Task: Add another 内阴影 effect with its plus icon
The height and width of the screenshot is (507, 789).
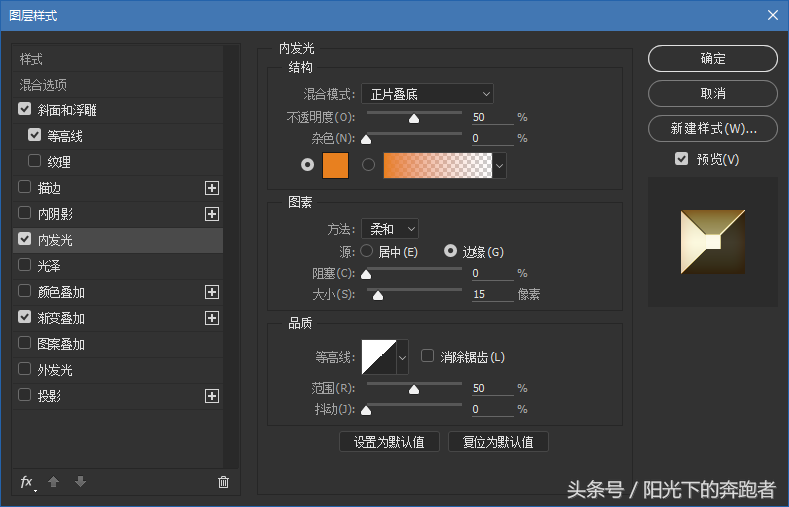Action: [212, 214]
